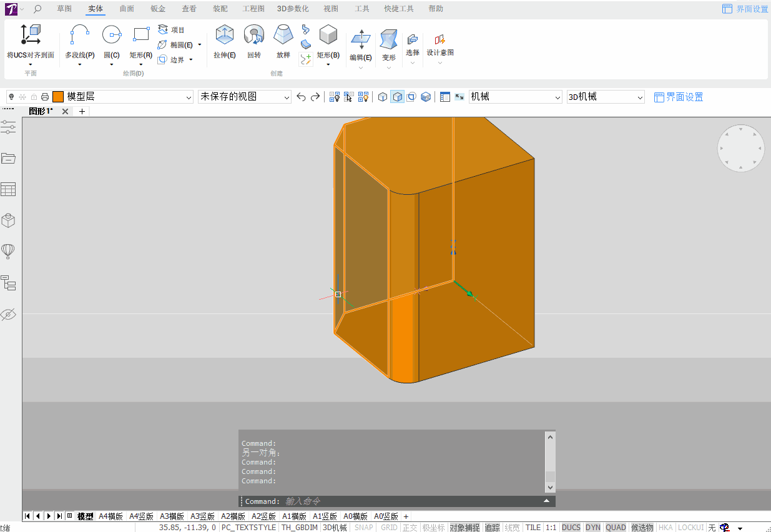Click the Select (选择) tool icon
Image resolution: width=771 pixels, height=532 pixels.
413,39
